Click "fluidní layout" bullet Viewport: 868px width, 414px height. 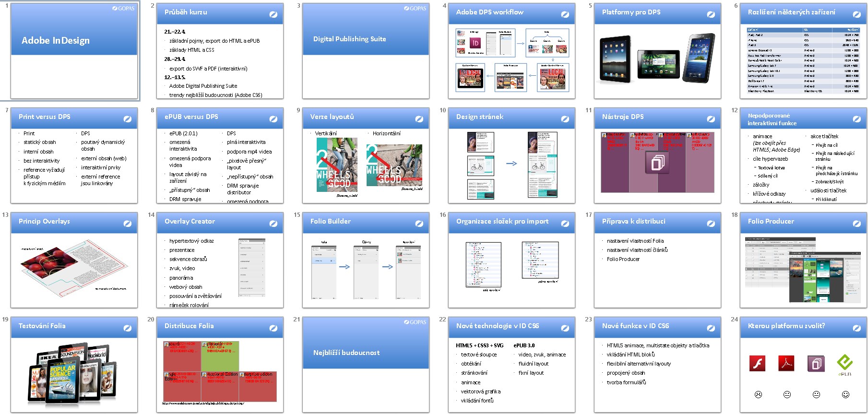(x=533, y=364)
